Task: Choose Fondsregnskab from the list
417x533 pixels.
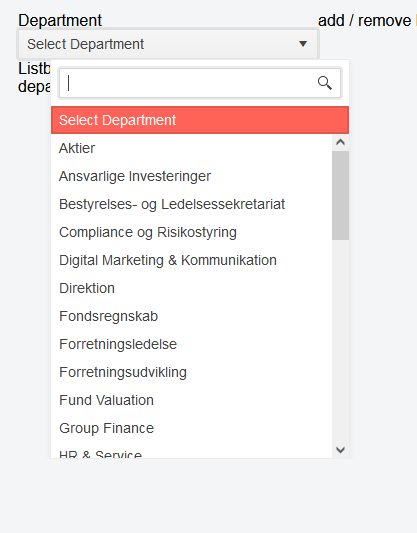Action: coord(191,316)
